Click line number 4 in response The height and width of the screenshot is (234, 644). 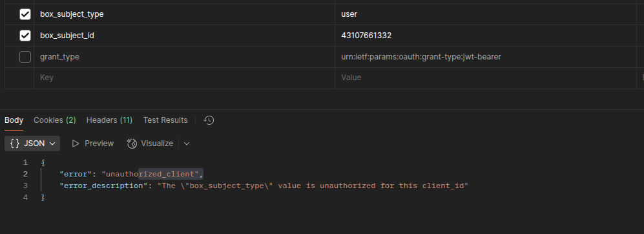(x=25, y=197)
